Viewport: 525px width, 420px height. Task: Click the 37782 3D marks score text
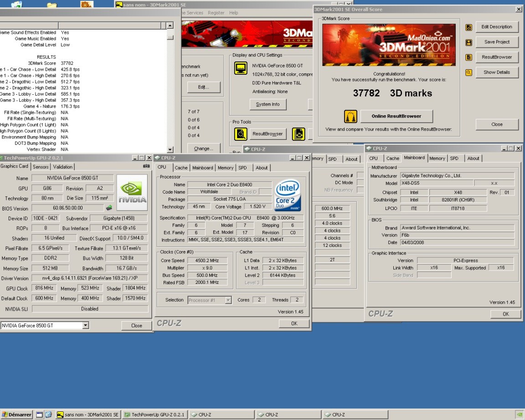pos(392,93)
